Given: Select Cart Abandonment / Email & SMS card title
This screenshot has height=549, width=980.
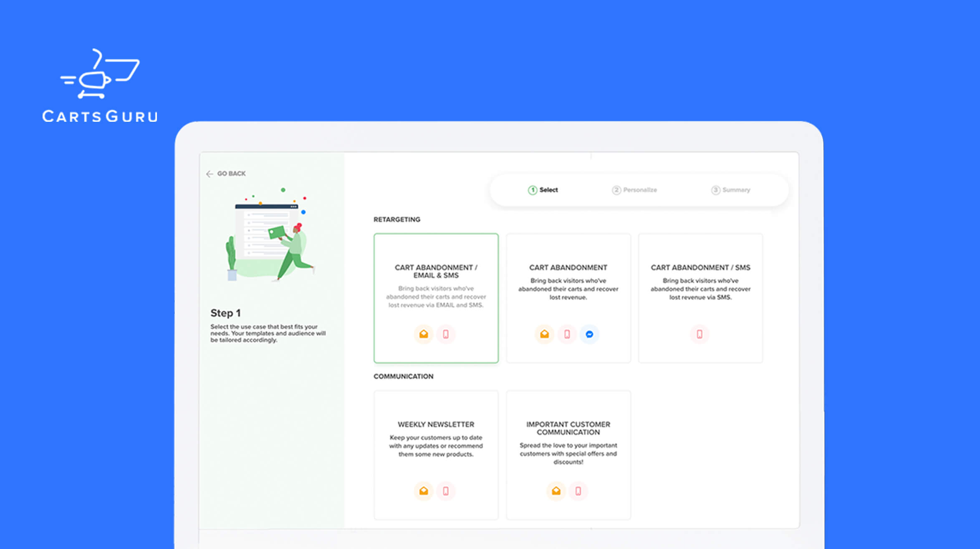Looking at the screenshot, I should point(436,271).
